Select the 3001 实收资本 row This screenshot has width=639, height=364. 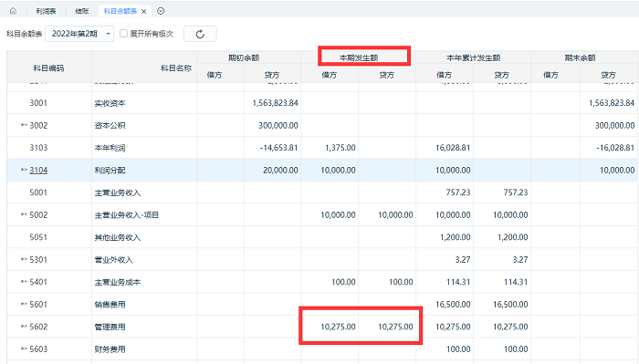pos(323,103)
